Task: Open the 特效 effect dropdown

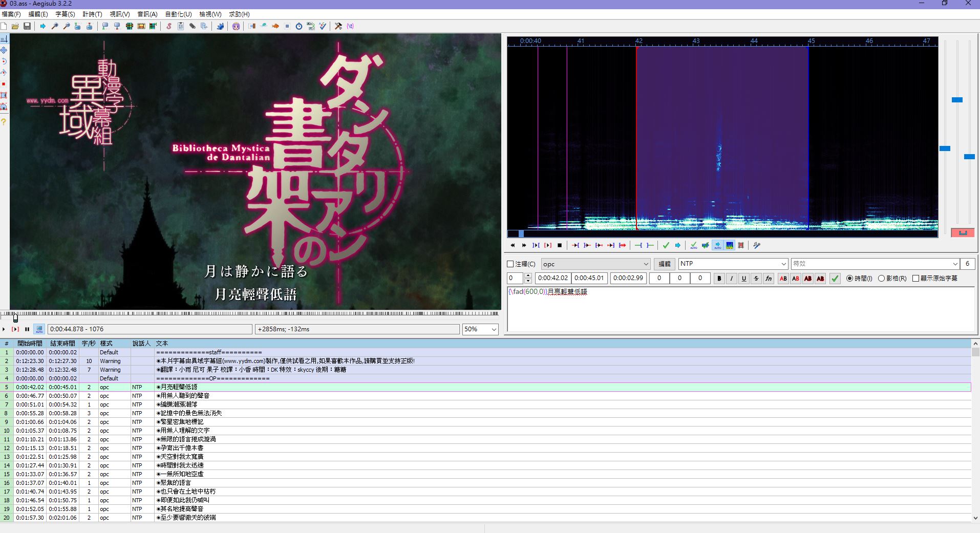Action: pos(955,264)
